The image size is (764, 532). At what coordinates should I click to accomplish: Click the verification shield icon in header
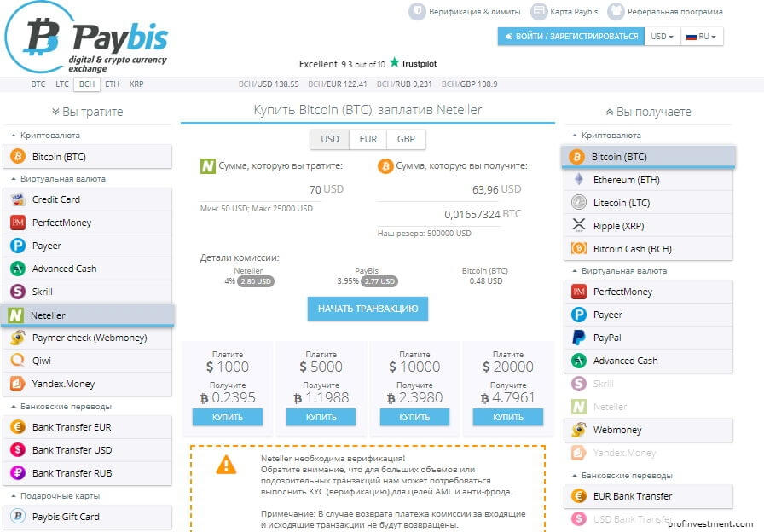click(417, 11)
